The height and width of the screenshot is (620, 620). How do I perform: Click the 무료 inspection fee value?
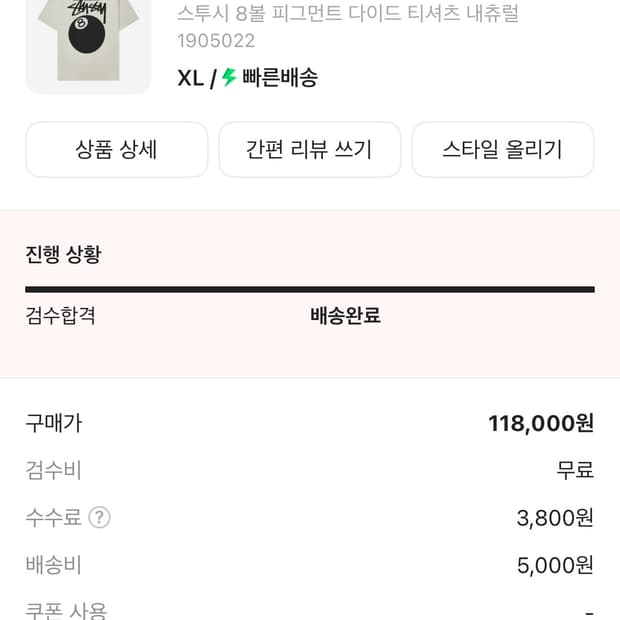(575, 470)
